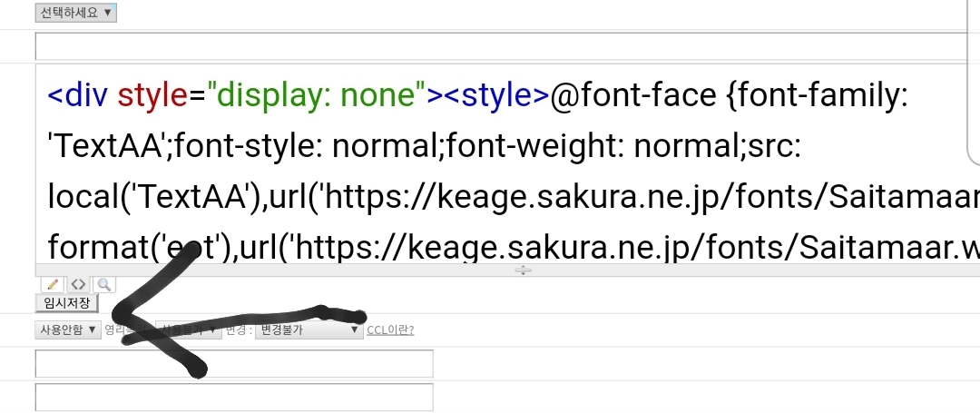
Task: Click the editor resize handle grip
Action: click(524, 270)
